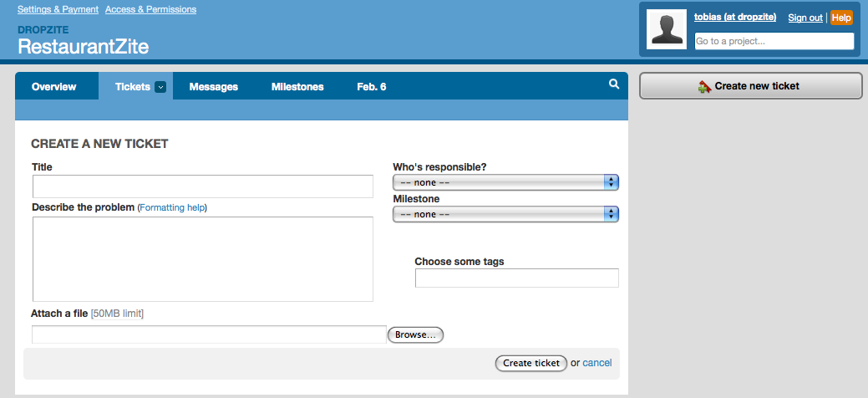Focus the ticket Title field
The image size is (868, 398).
(202, 186)
